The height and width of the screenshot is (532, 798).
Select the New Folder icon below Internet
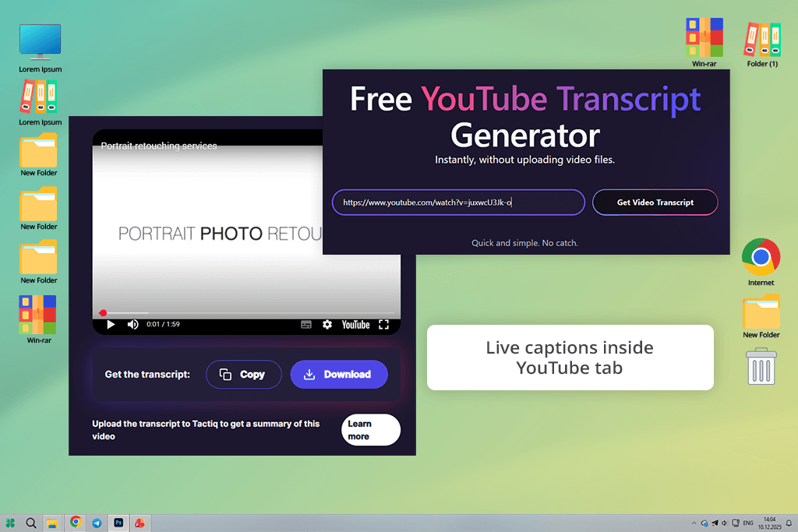pyautogui.click(x=761, y=316)
